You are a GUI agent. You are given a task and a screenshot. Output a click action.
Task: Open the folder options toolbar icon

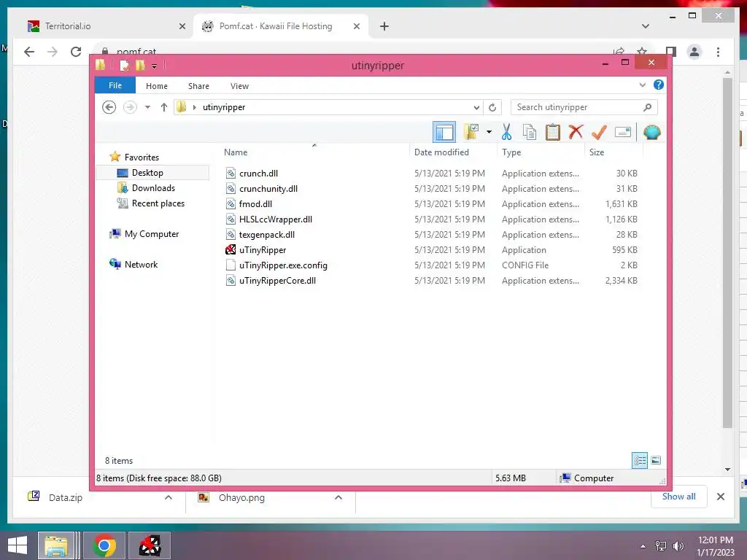(471, 131)
